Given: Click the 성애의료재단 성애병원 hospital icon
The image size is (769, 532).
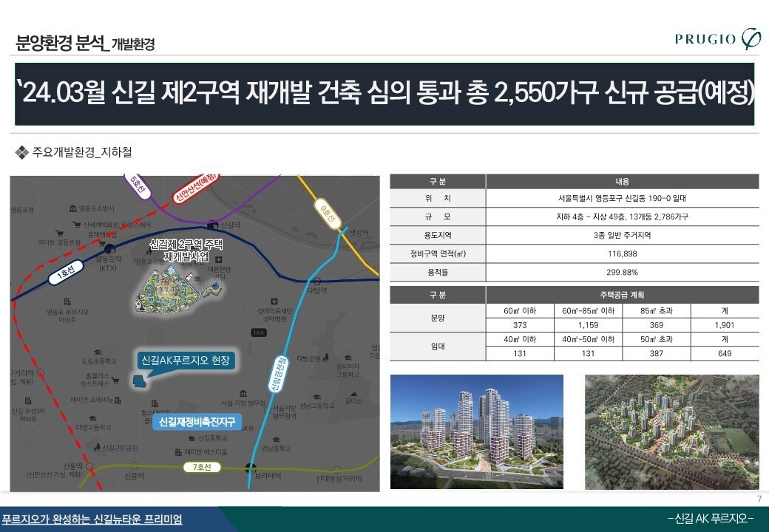Looking at the screenshot, I should 274,301.
